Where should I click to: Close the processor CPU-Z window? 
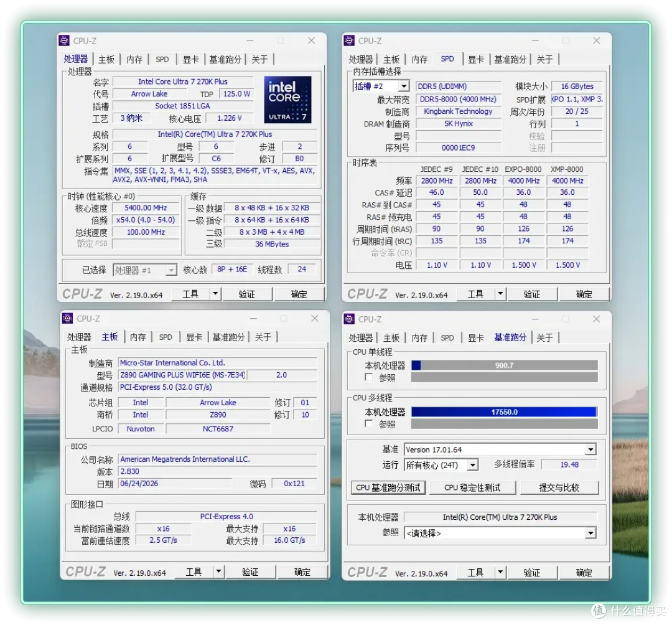pos(312,40)
